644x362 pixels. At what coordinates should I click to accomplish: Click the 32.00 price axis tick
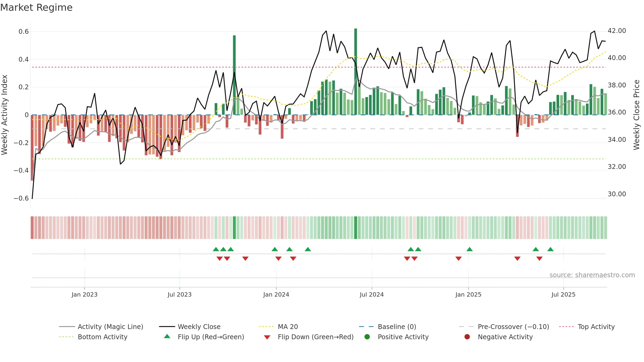coord(617,167)
